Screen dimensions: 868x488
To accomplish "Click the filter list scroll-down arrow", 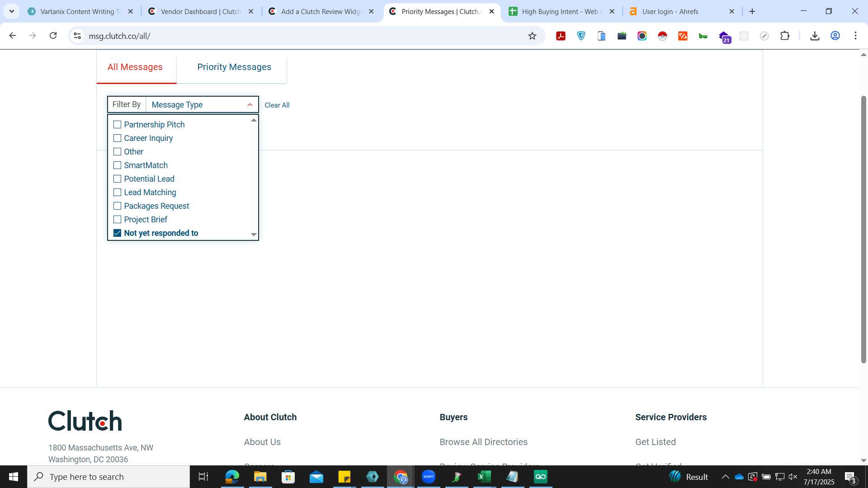I will (254, 235).
